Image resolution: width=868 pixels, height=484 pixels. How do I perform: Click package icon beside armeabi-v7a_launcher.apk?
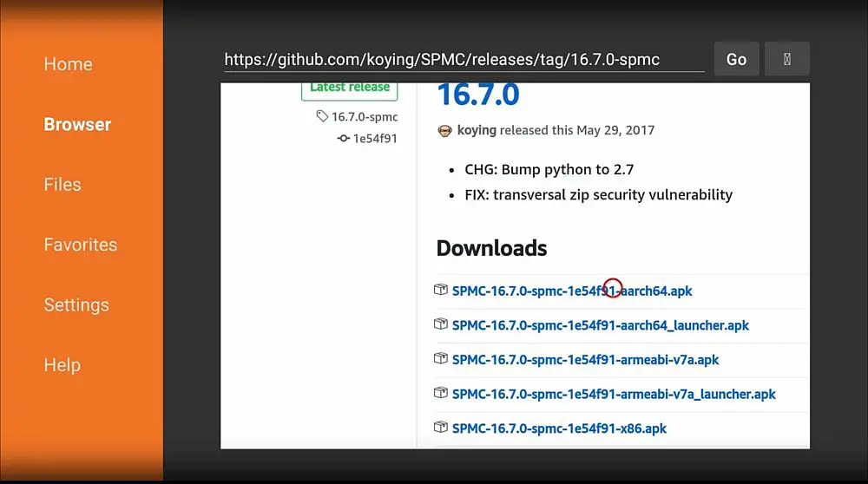pyautogui.click(x=441, y=392)
